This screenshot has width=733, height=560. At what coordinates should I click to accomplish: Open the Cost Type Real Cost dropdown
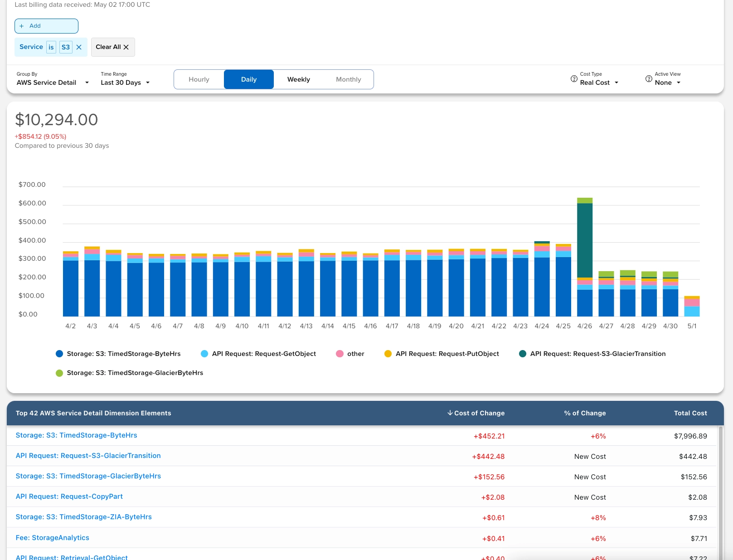coord(599,83)
